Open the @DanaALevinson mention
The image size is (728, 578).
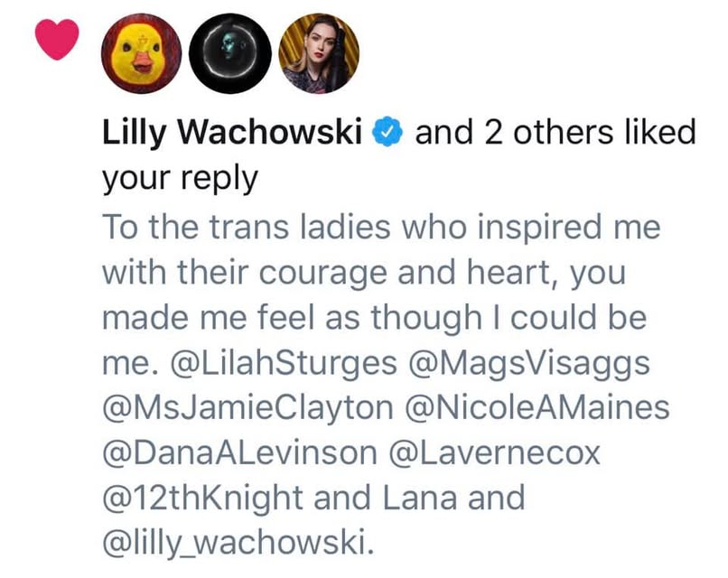point(239,452)
